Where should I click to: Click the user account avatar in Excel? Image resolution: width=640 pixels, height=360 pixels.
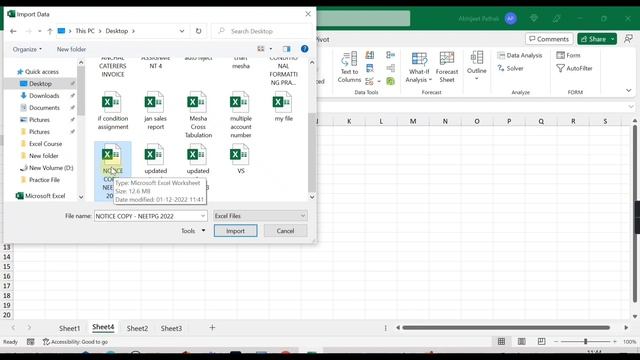coord(510,18)
